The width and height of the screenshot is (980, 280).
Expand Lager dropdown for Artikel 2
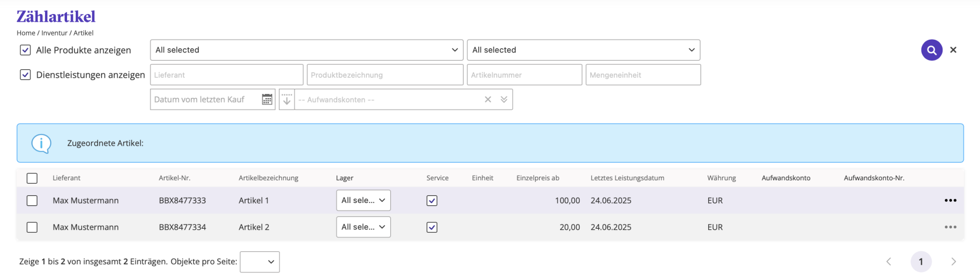tap(363, 228)
